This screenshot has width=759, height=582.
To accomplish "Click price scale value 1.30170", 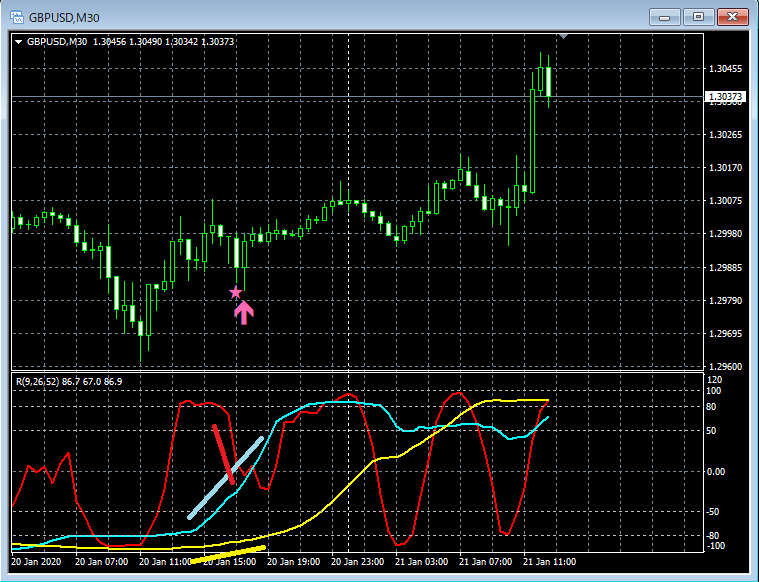I will tap(725, 168).
